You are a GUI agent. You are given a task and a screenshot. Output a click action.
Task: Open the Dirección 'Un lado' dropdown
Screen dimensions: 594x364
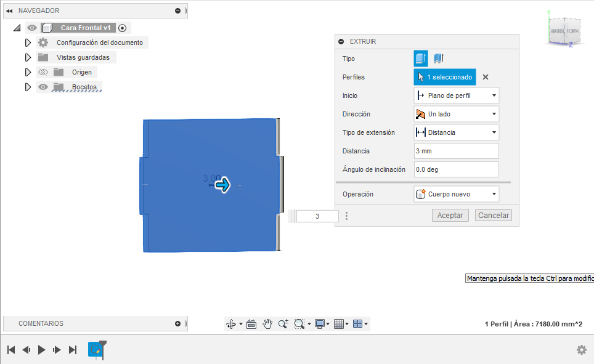[x=456, y=114]
